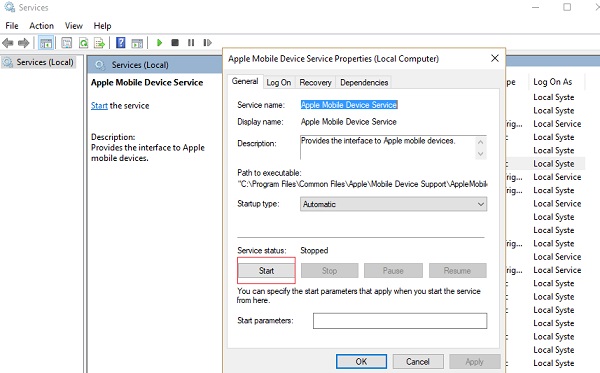Click the Description box down arrow
This screenshot has height=373, width=600.
(x=481, y=154)
